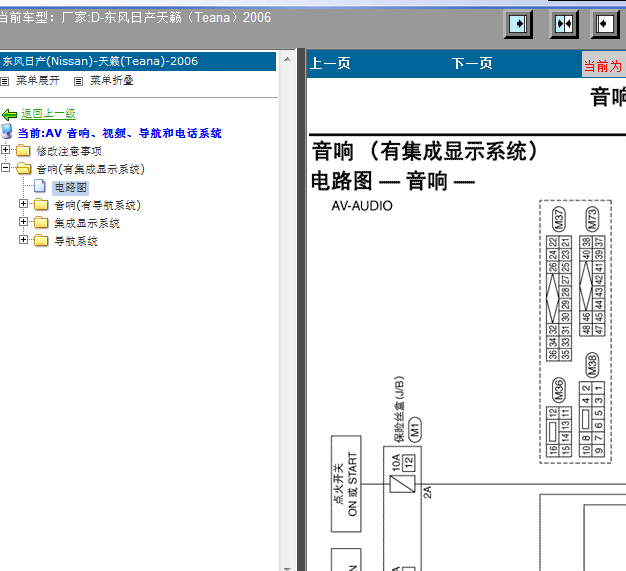Click the first panel layout button at top right
Viewport: 626px width, 571px height.
(518, 24)
